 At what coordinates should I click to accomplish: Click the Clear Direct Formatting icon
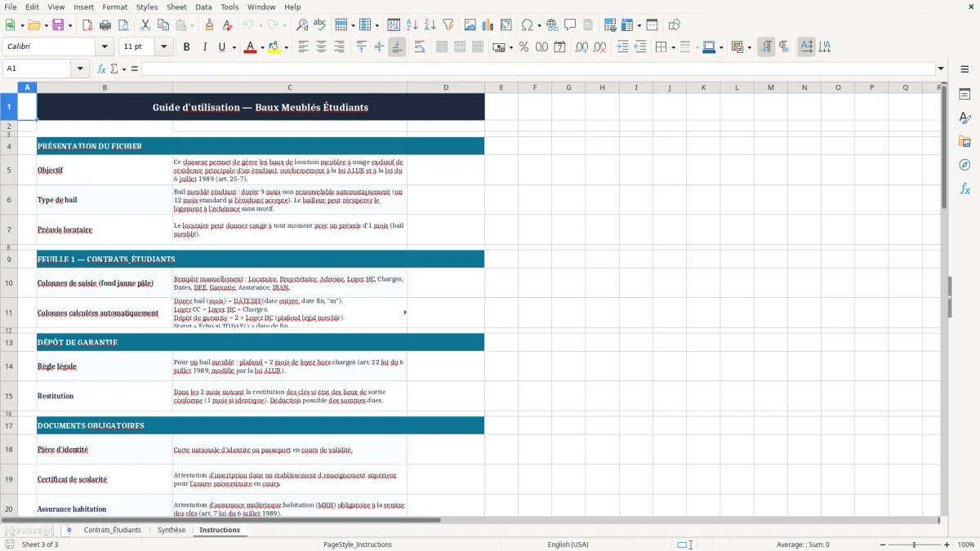click(x=228, y=25)
